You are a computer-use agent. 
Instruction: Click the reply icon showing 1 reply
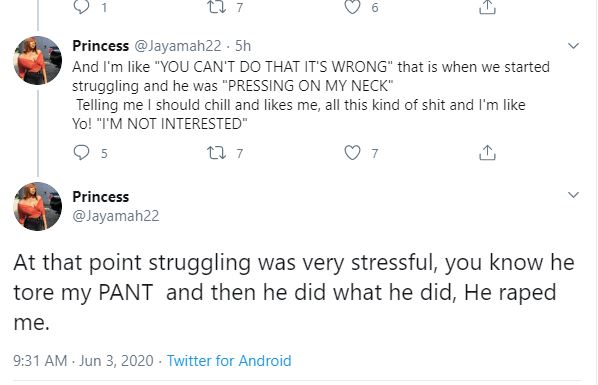click(x=81, y=6)
